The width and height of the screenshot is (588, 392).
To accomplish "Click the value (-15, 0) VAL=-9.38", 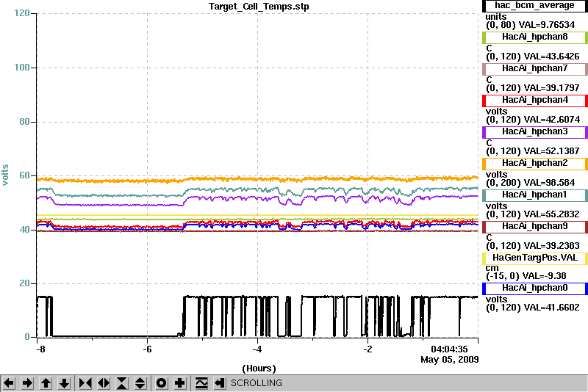I will (x=526, y=276).
